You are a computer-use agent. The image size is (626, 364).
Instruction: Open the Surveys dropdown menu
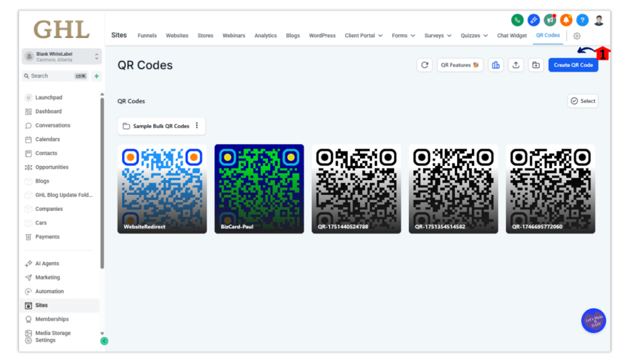click(438, 35)
